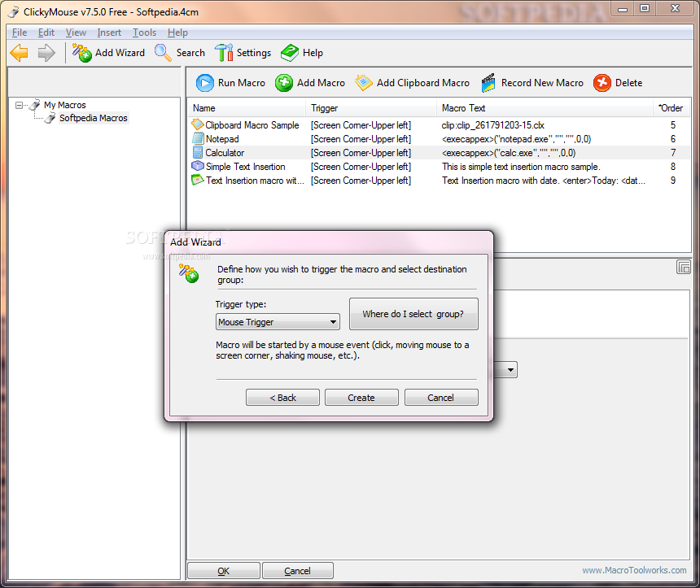This screenshot has width=700, height=588.
Task: Select the My Macros root item
Action: (x=65, y=105)
